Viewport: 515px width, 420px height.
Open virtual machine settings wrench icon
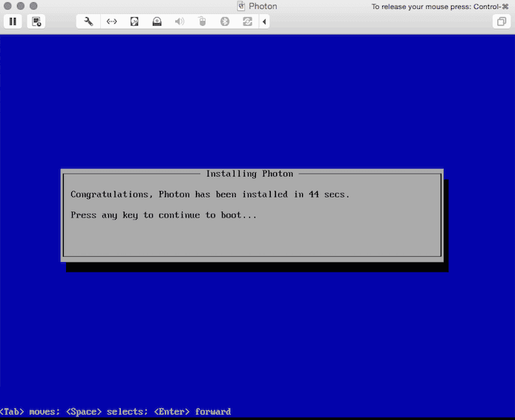point(88,22)
